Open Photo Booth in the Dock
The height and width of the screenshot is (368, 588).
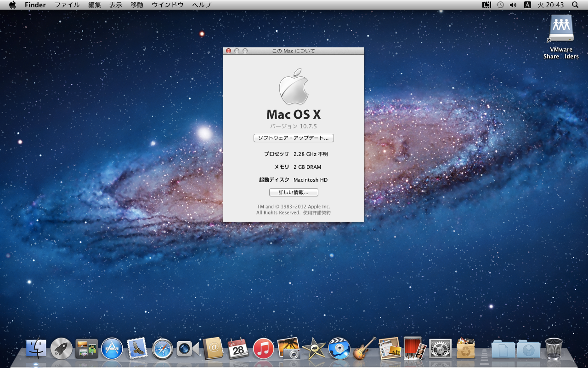click(x=415, y=348)
